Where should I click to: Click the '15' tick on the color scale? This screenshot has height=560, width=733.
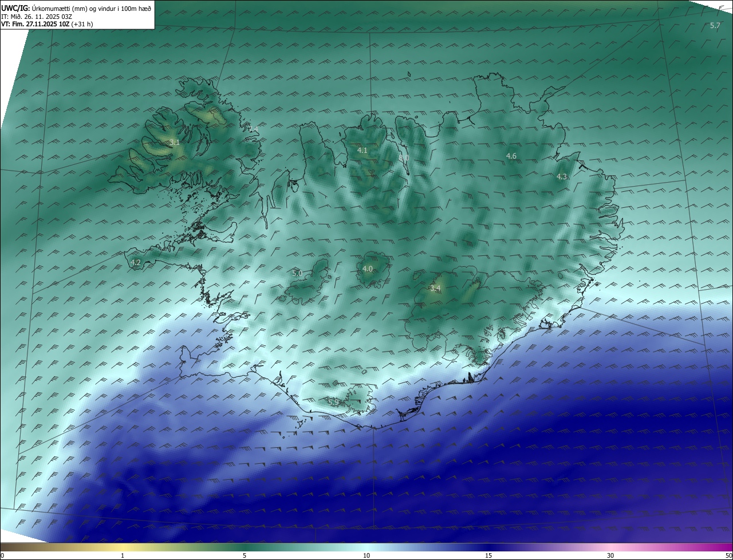[x=488, y=555]
